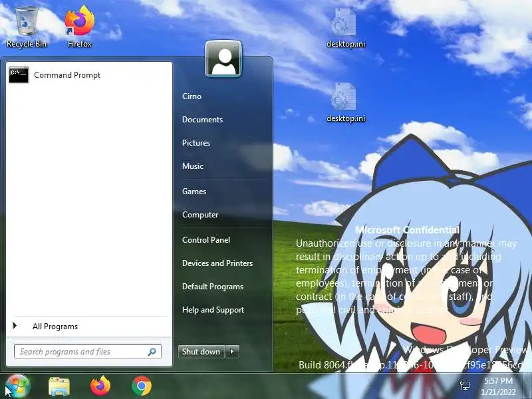The image size is (532, 399).
Task: Open Computer from Start menu
Action: pos(200,215)
